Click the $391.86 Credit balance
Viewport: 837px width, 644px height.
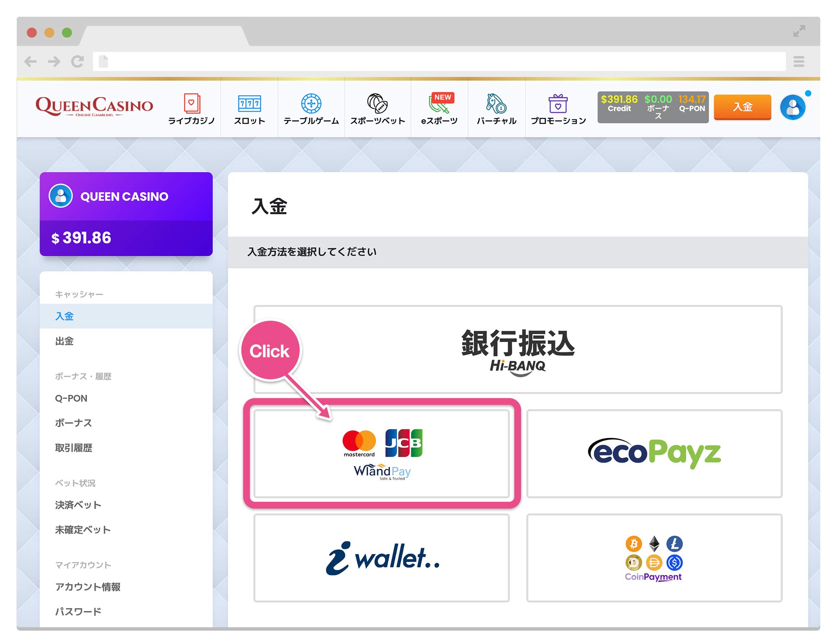pyautogui.click(x=619, y=104)
